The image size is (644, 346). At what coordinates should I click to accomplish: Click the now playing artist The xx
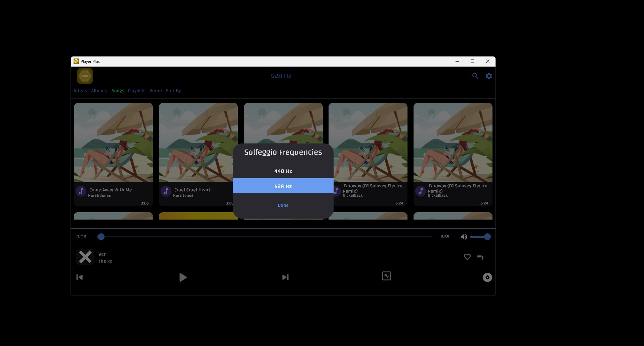(x=105, y=261)
